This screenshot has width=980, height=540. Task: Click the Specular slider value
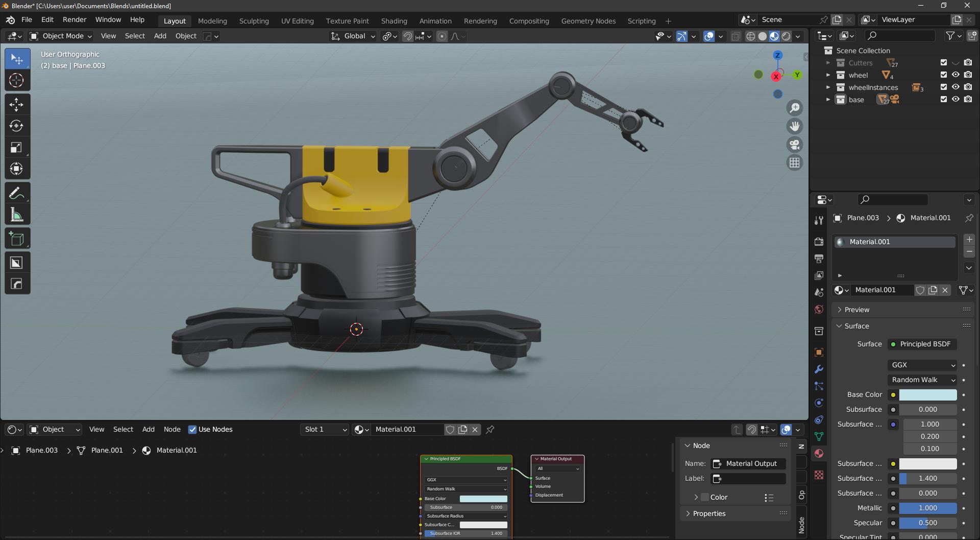[x=927, y=523]
